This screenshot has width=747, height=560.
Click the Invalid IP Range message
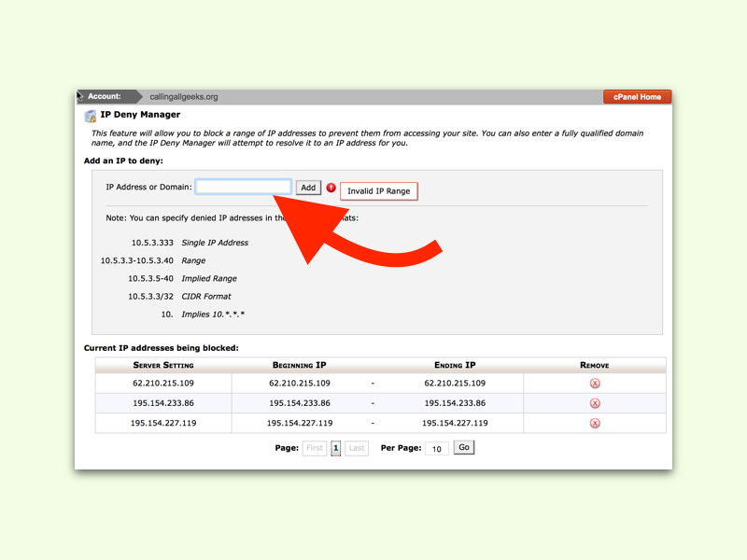379,191
